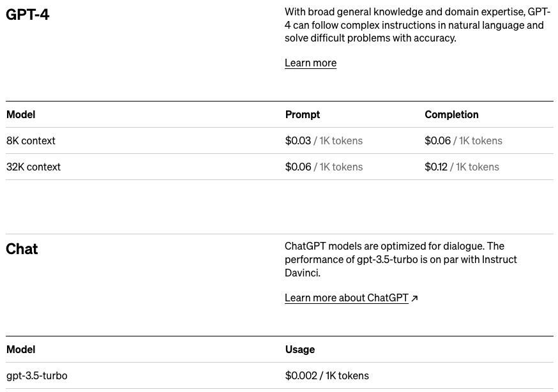Click the Model header in Chat table
This screenshot has height=392, width=558.
click(x=20, y=349)
